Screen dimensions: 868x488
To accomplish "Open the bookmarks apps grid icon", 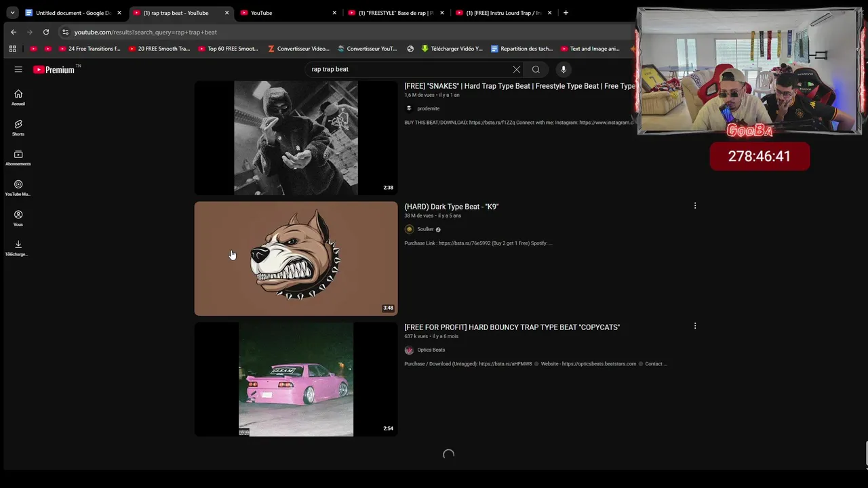I will pos(12,49).
